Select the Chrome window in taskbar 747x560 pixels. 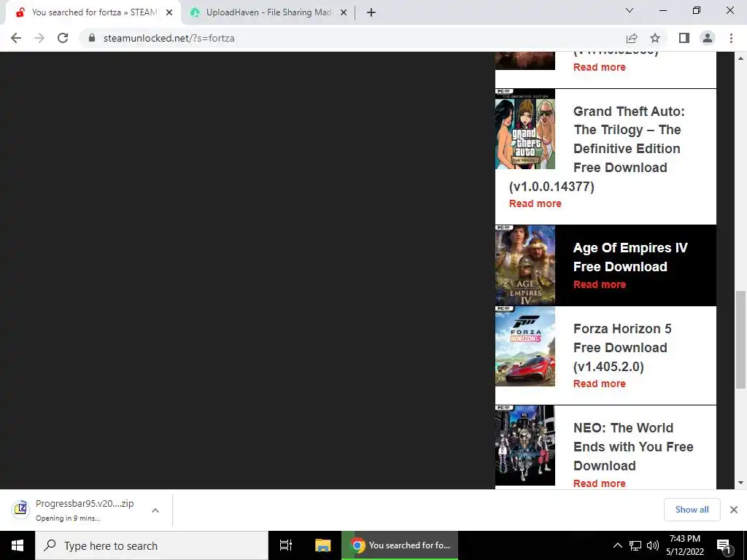(x=400, y=545)
